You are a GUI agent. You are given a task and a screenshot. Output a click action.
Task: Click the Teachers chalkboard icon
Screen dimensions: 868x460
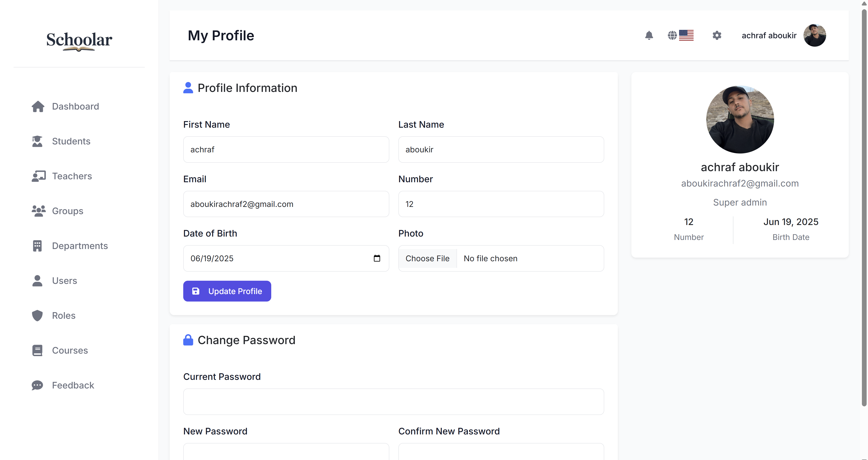tap(39, 176)
